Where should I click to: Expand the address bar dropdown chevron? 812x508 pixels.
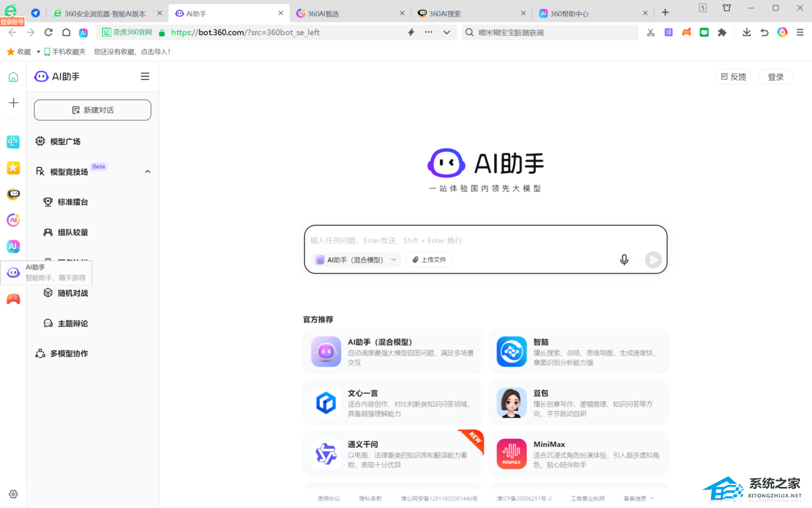tap(447, 32)
